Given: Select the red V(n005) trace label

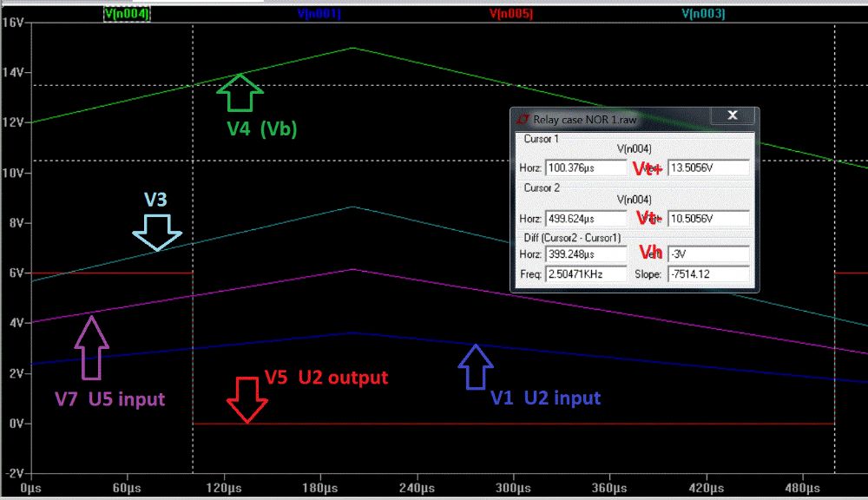Looking at the screenshot, I should tap(511, 14).
